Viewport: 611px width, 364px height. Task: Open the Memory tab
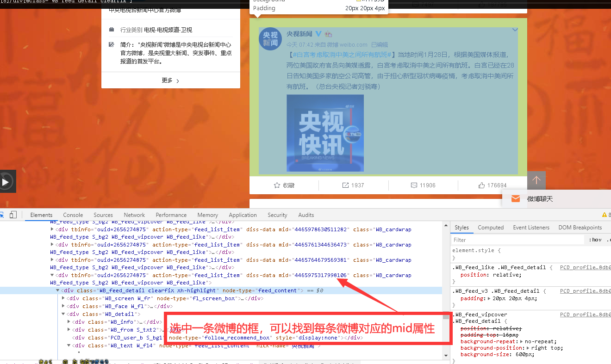pos(208,215)
